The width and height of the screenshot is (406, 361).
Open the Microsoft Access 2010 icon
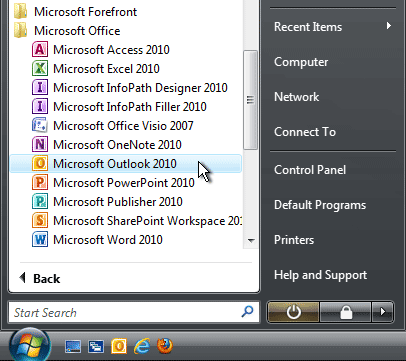(40, 50)
